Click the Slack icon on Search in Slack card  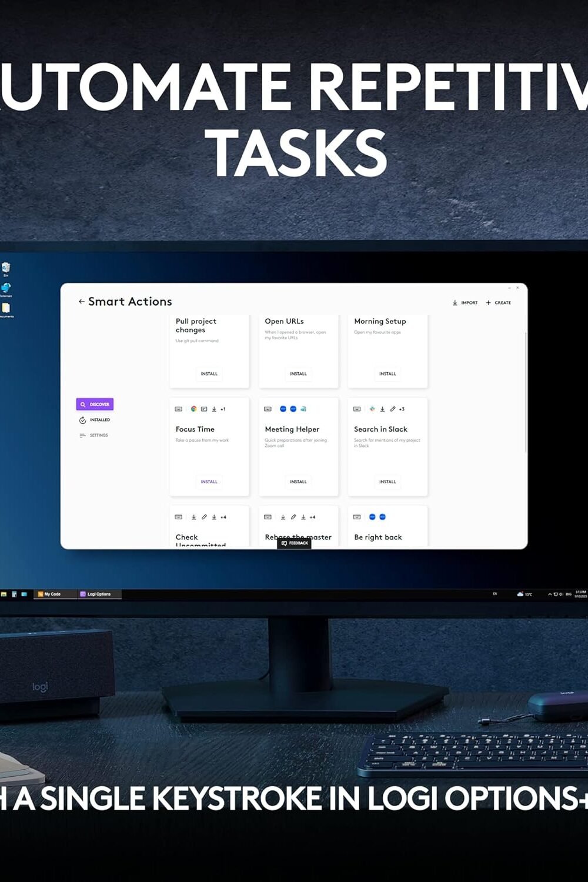point(372,409)
